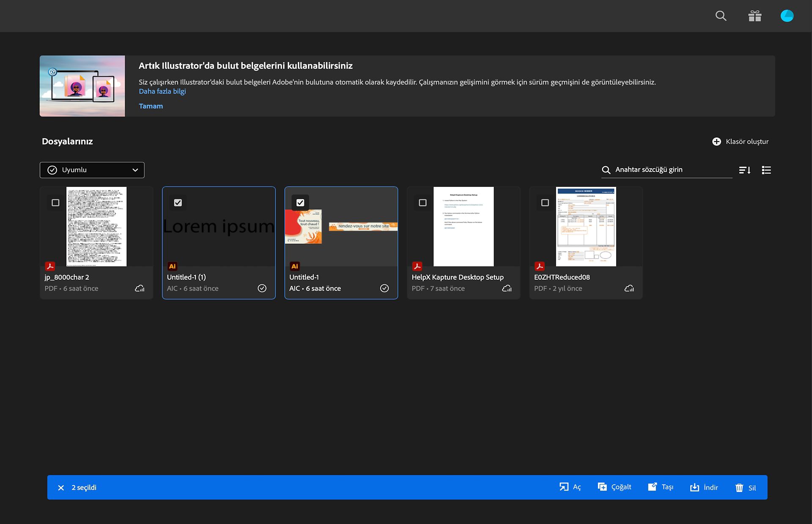
Task: Click the Çoğalt duplicate icon
Action: 602,487
